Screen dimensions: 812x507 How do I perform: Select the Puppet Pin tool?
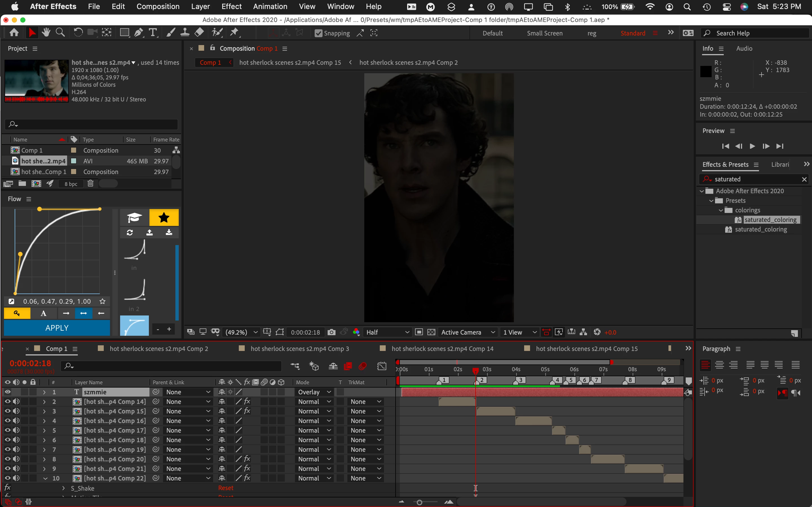234,32
